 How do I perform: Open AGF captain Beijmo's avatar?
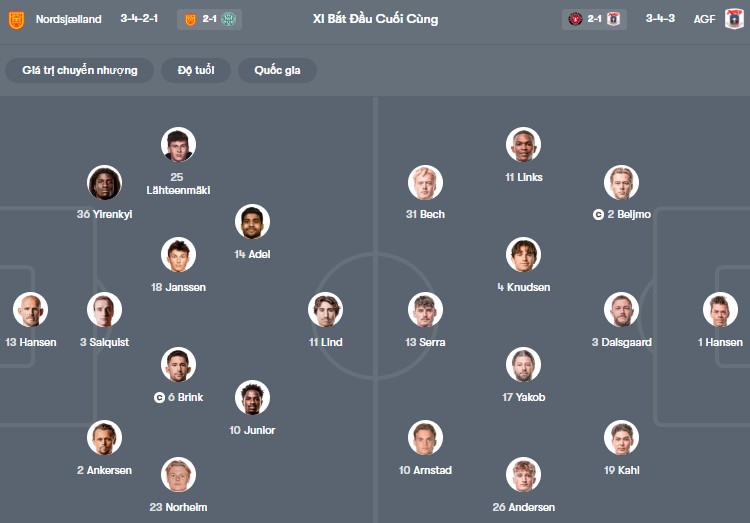621,183
